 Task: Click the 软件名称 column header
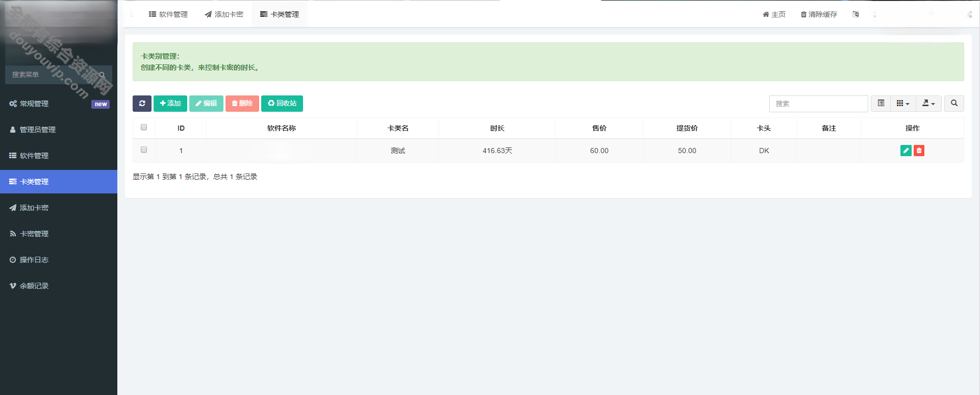tap(282, 128)
